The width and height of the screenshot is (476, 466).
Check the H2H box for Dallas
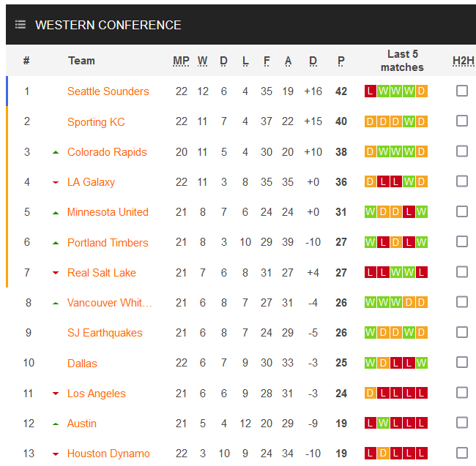pyautogui.click(x=462, y=362)
